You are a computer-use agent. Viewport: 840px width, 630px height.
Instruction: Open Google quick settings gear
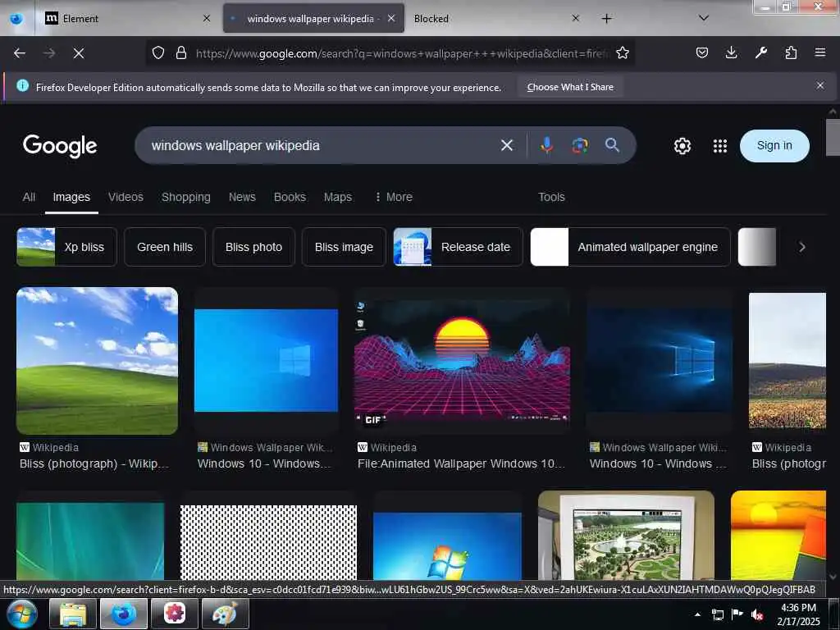tap(682, 146)
